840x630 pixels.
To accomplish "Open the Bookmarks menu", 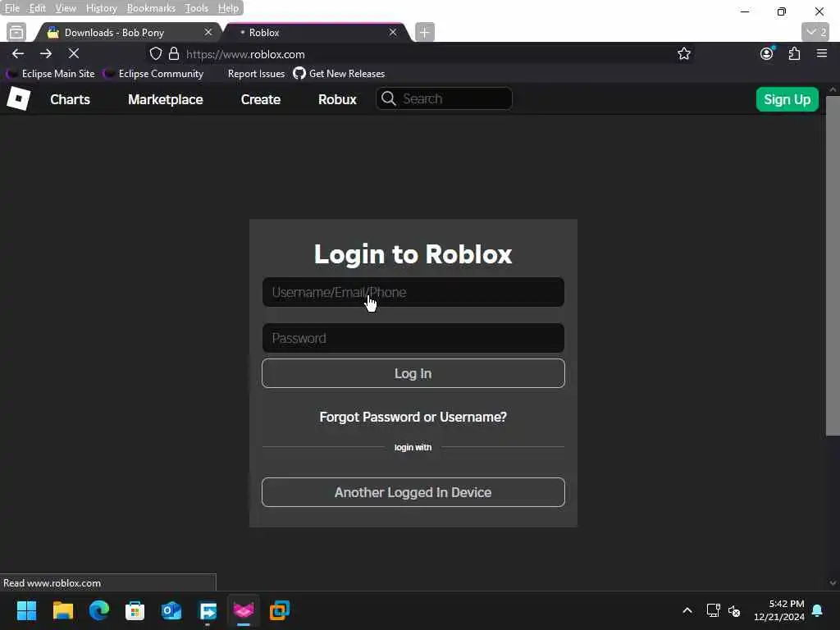I will 151,8.
